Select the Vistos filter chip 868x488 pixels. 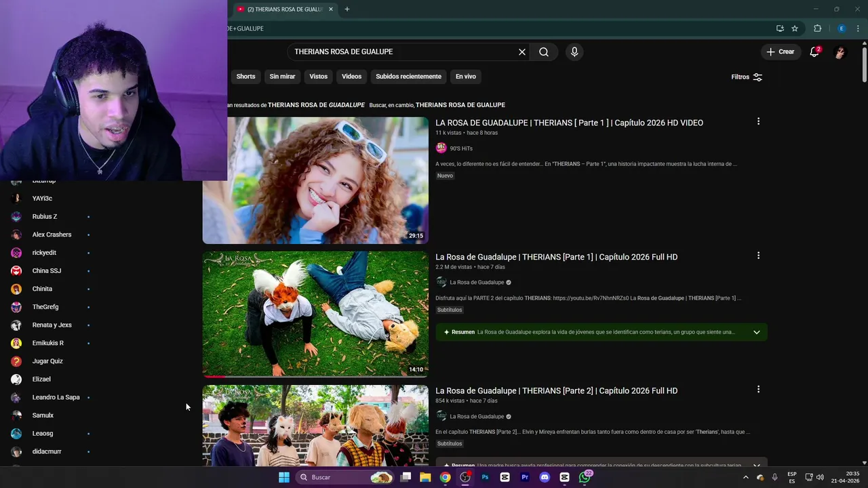coord(318,77)
